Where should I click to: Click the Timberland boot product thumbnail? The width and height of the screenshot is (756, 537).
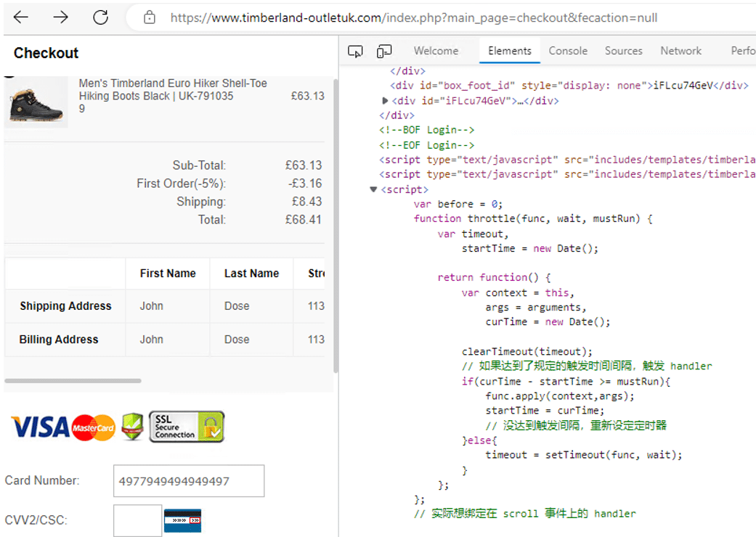[x=36, y=104]
